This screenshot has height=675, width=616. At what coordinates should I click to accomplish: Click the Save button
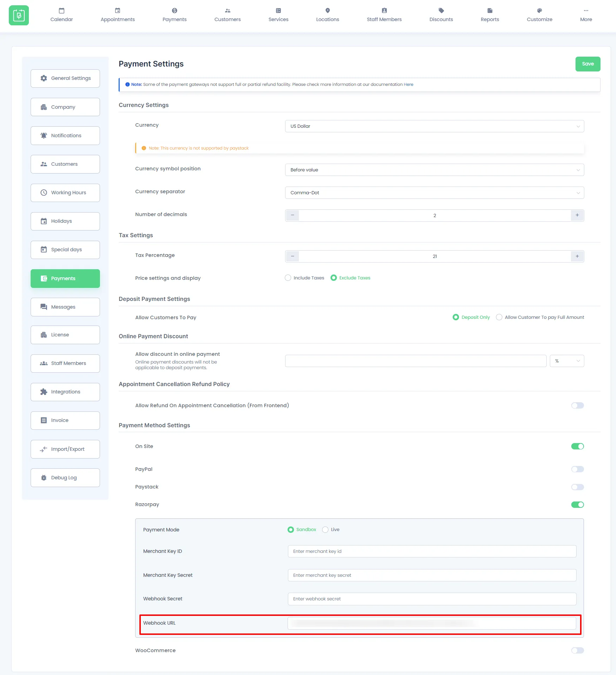point(588,64)
